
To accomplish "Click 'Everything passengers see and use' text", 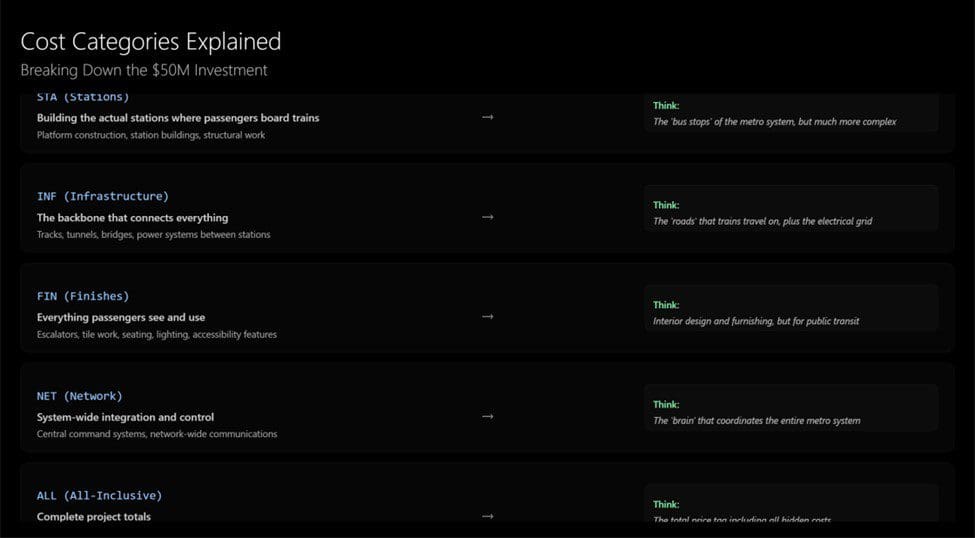I will pos(121,317).
